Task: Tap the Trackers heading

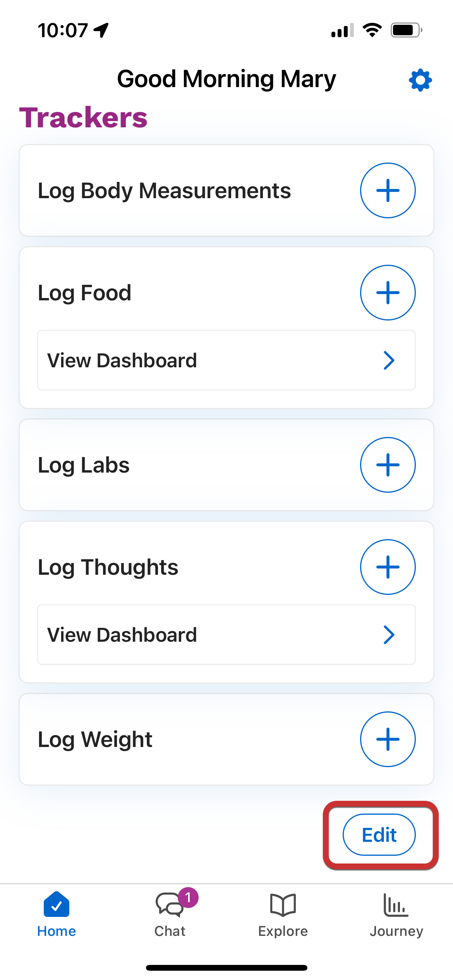Action: (83, 117)
